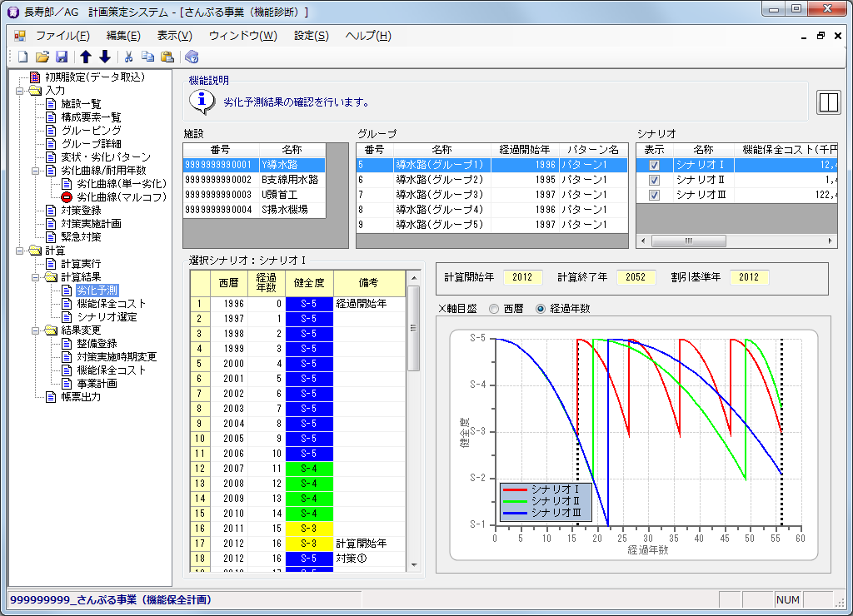Toggle the シナリオIII display checkbox
Screen dimensions: 853x616
pos(654,195)
